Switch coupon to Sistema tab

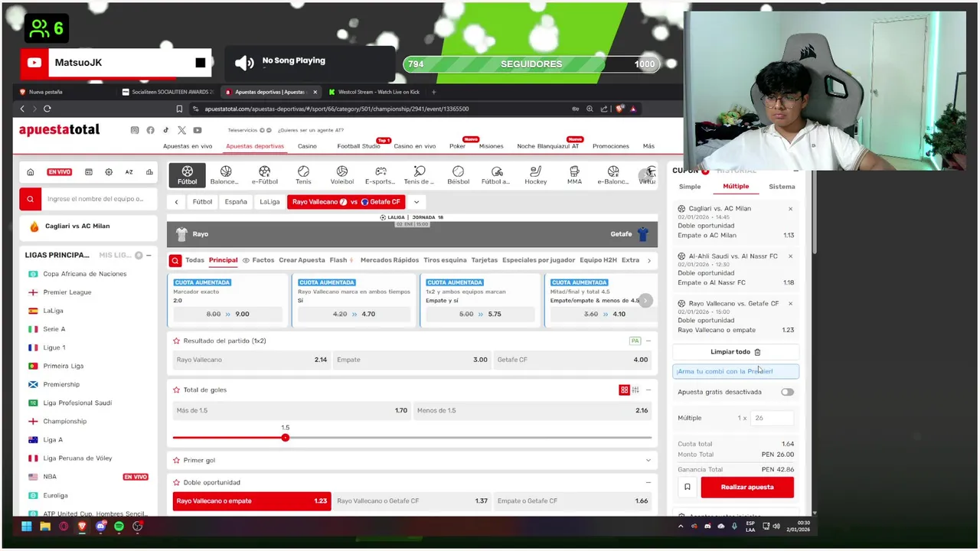[x=782, y=187]
